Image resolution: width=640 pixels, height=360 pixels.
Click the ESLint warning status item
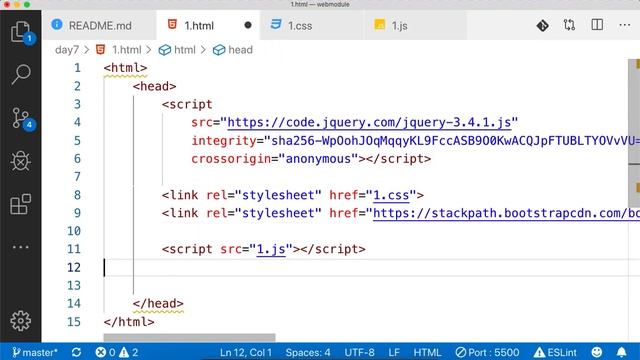tap(556, 352)
